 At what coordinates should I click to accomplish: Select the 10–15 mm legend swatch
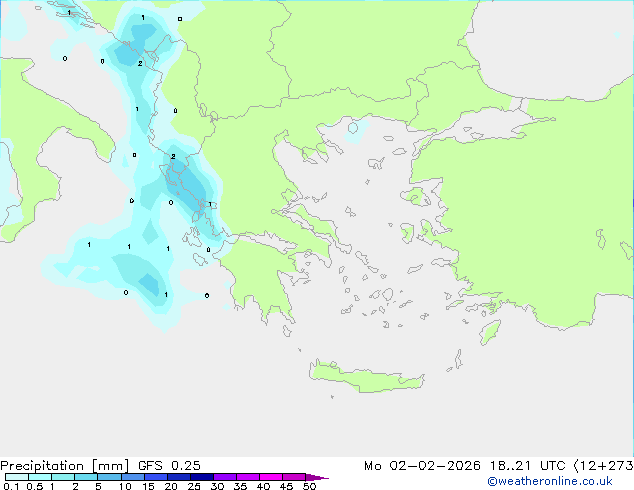133,477
